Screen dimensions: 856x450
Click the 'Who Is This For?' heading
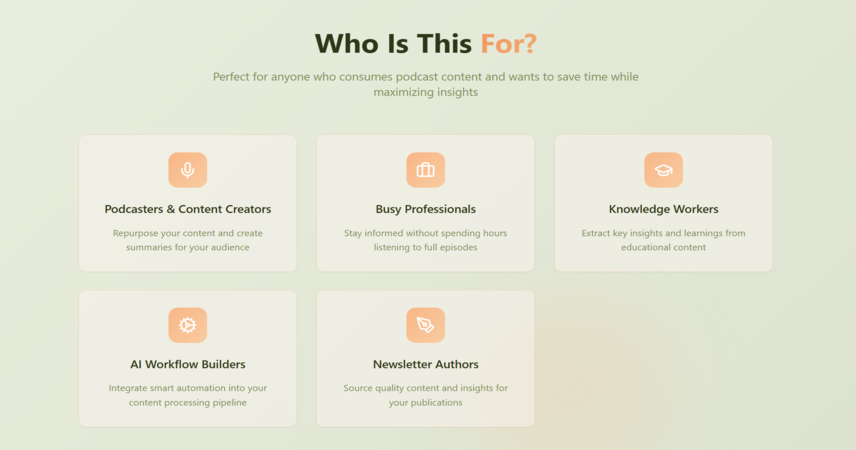coord(426,44)
